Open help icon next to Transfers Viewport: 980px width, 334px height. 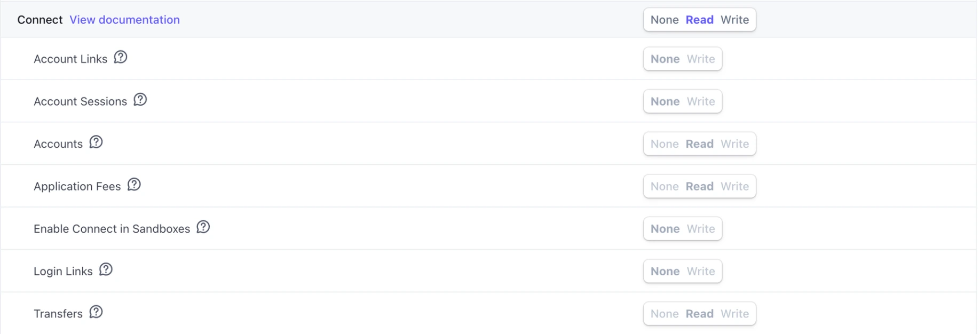96,312
